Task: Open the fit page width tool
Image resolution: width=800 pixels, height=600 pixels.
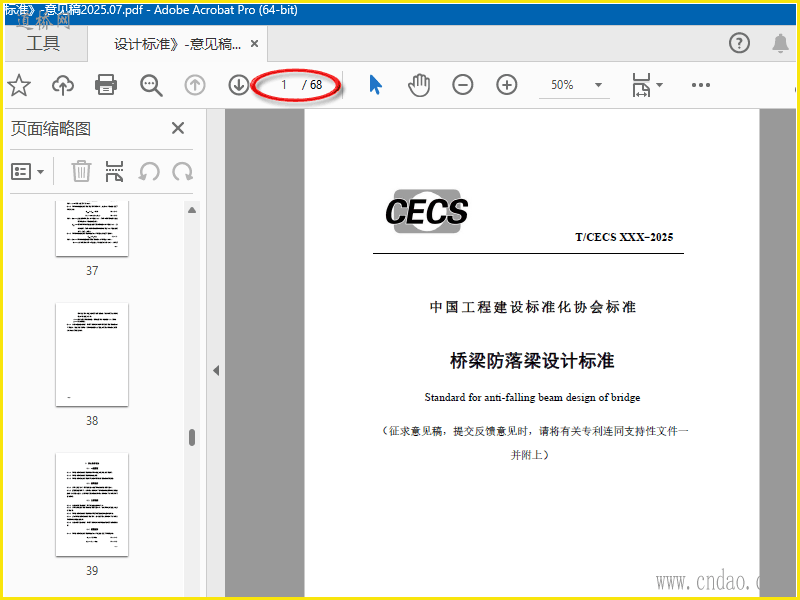Action: [641, 85]
